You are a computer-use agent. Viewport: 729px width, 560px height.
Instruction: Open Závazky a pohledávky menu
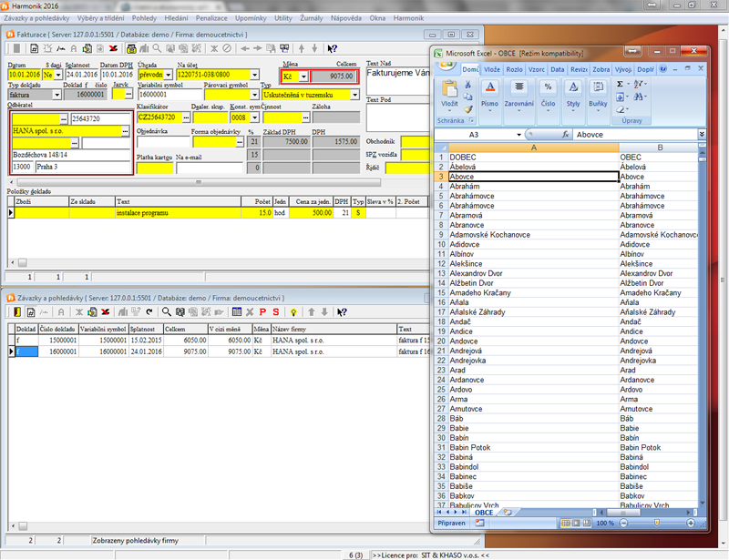(36, 18)
